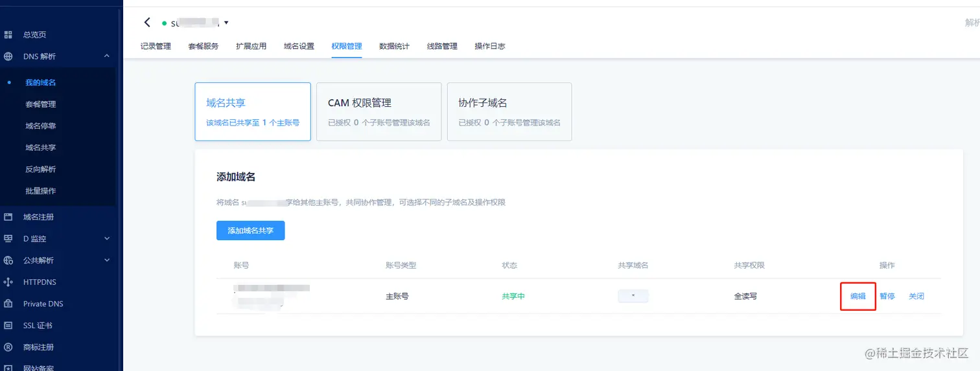
Task: Click the 编辑 link for the account
Action: 858,297
